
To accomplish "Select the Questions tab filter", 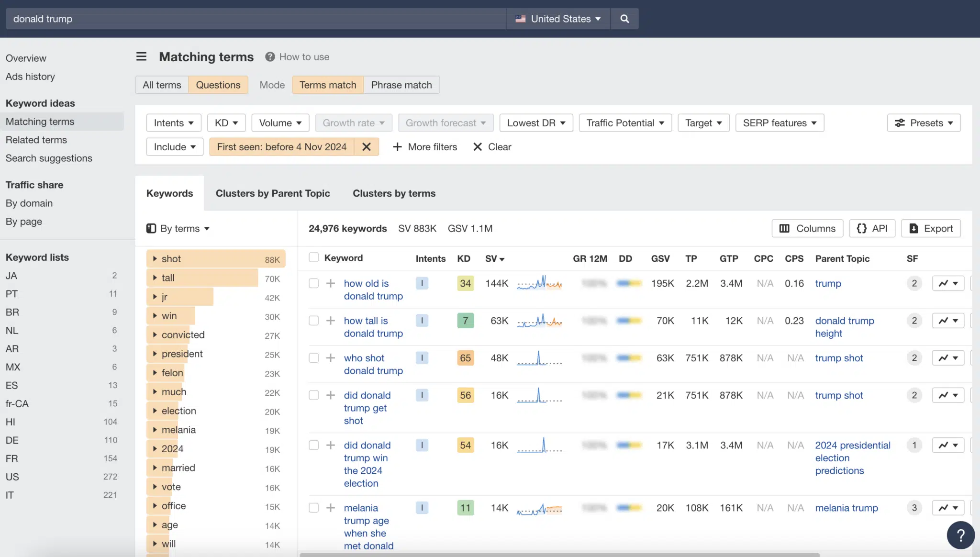I will 217,85.
